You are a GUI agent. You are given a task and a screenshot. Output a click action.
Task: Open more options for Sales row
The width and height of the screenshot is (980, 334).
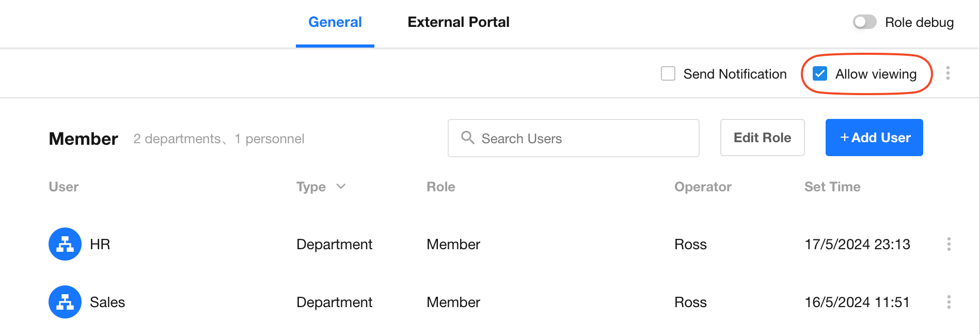click(x=949, y=302)
